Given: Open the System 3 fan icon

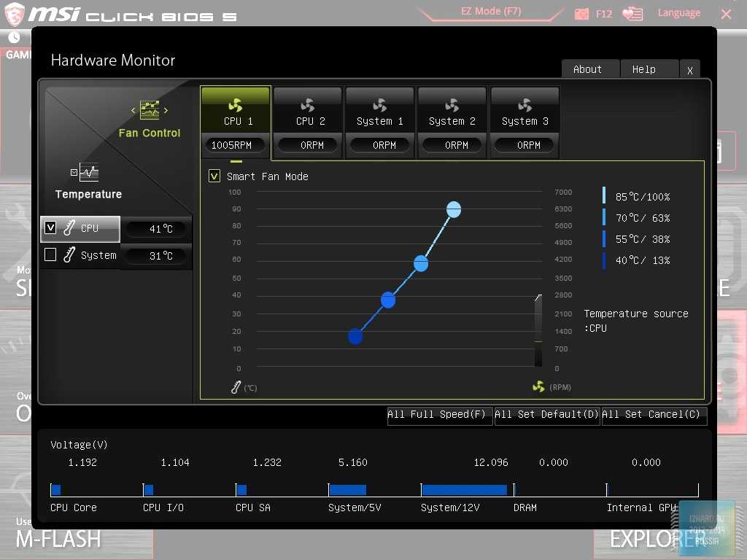Looking at the screenshot, I should point(525,105).
